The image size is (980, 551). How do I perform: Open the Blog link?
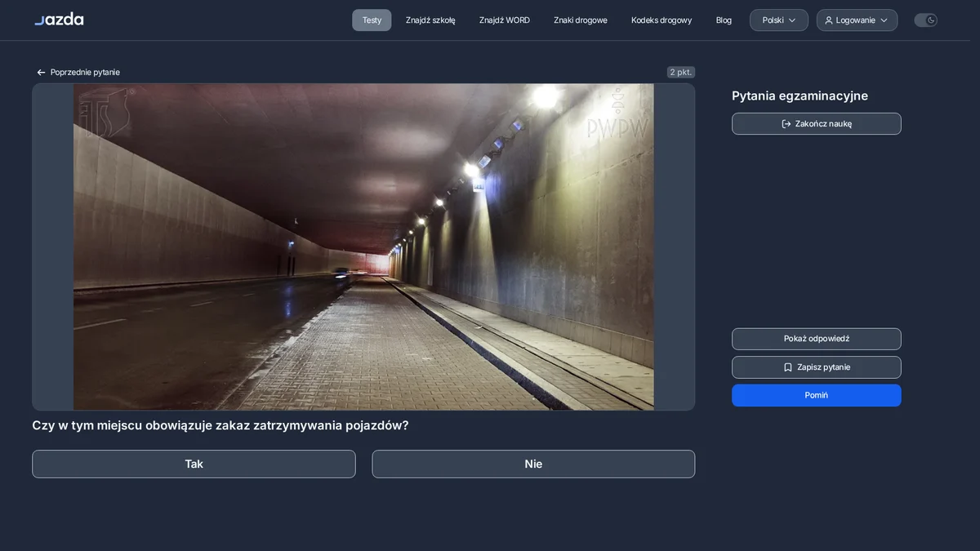(724, 20)
